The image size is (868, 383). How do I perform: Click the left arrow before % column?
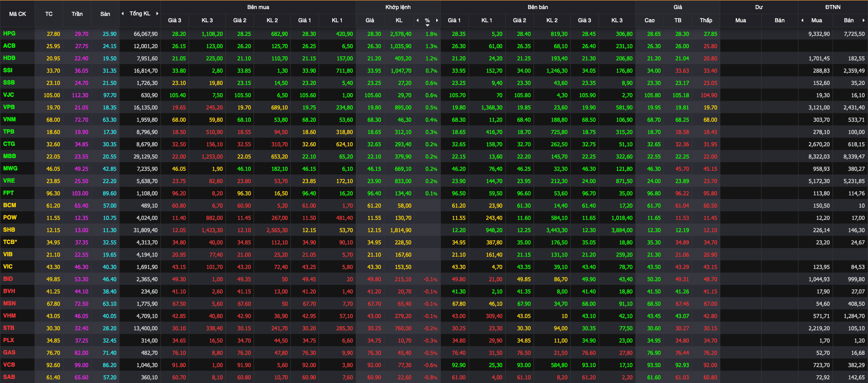click(418, 20)
